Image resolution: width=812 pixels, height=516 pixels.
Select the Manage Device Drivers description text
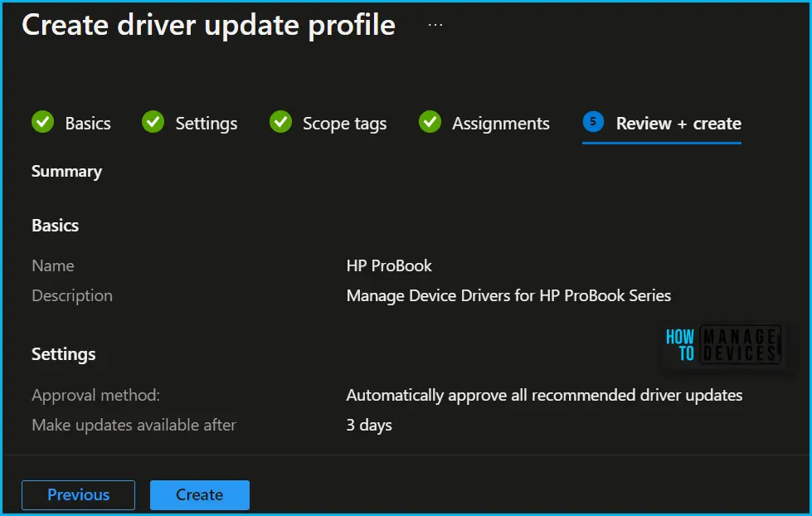point(508,296)
